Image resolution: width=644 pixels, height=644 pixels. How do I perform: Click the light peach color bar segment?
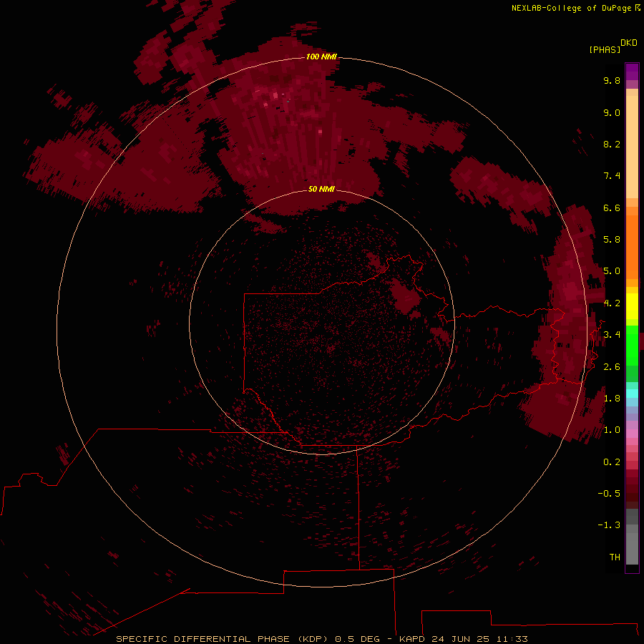coord(632,147)
